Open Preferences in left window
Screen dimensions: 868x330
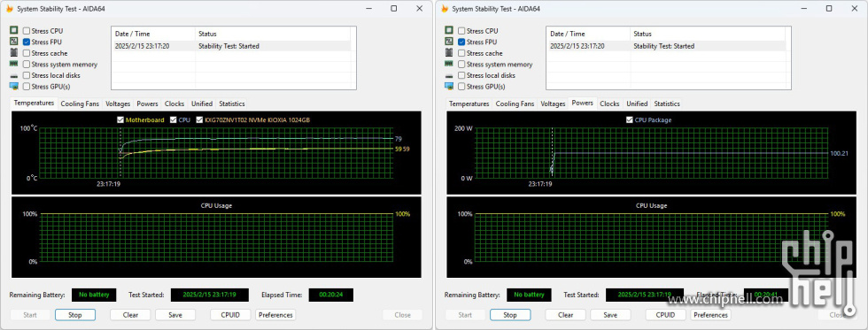click(x=275, y=315)
